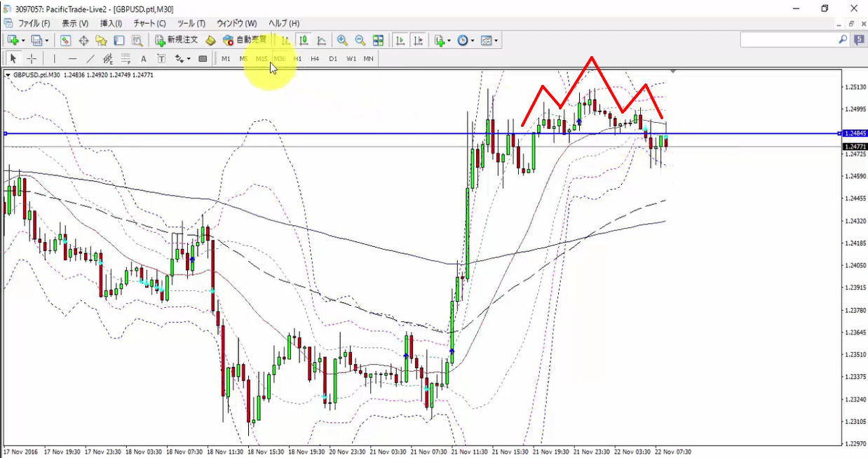
Task: Open the New Chart tool
Action: 13,41
